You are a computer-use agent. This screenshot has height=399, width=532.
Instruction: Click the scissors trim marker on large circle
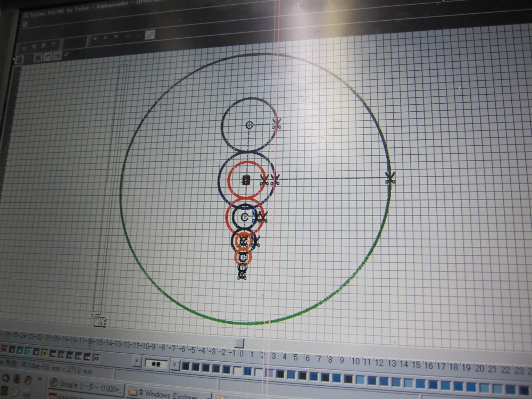390,178
